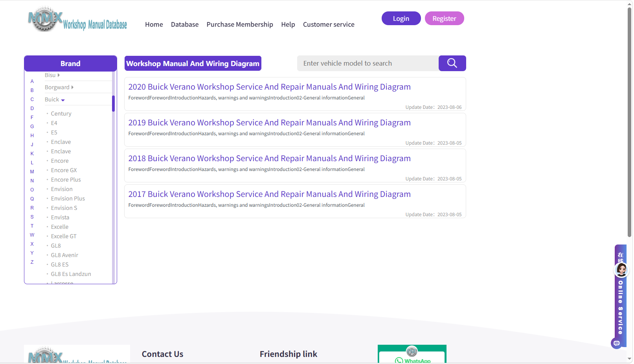Select the Buick Envision S model
Screen dimensions: 634x364
tap(64, 208)
